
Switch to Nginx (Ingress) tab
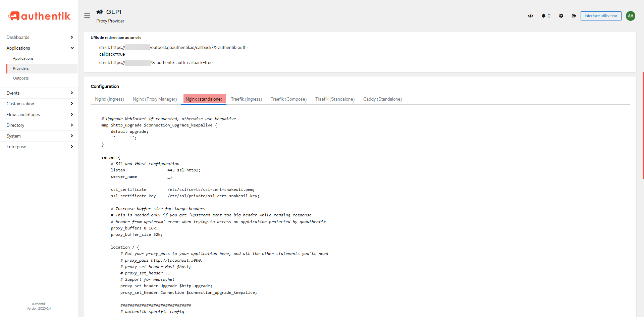[x=109, y=99]
